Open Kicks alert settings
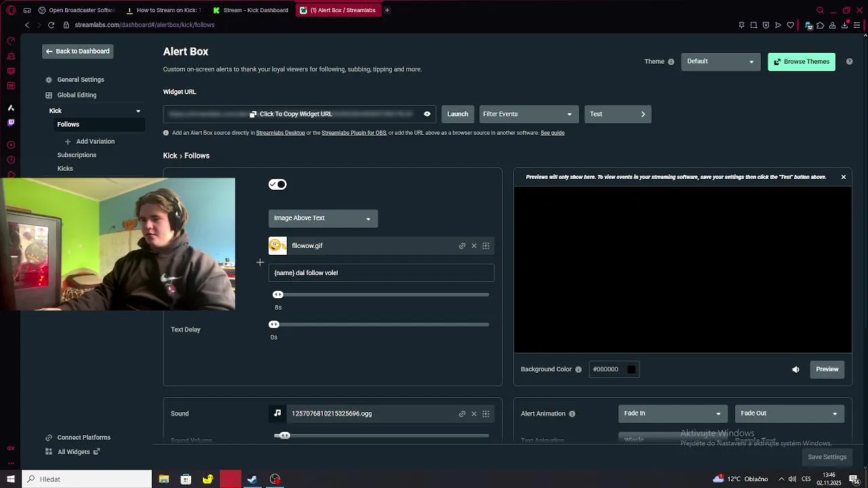 pos(65,169)
